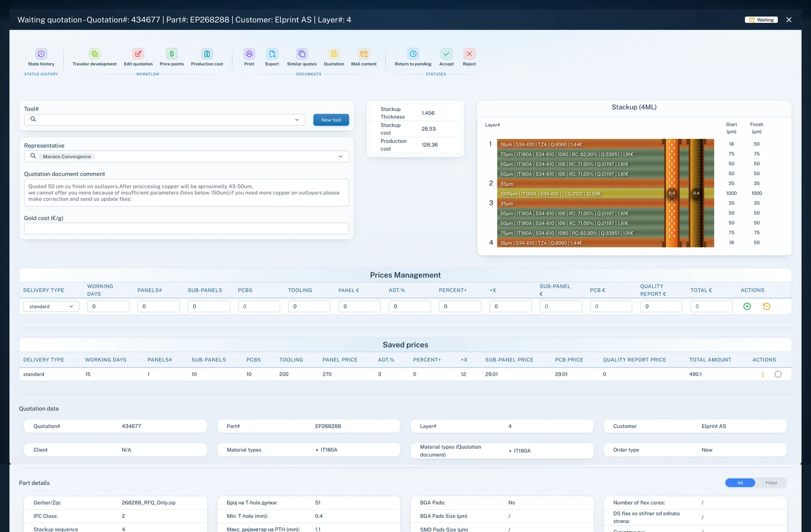Open the Production cost icon
811x532 pixels.
click(207, 54)
